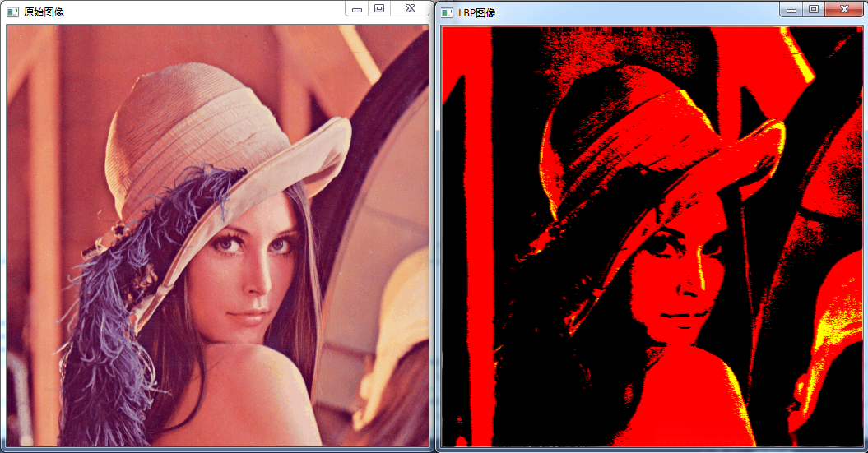Maximize the 原始图像 window
This screenshot has width=868, height=453.
tap(379, 8)
